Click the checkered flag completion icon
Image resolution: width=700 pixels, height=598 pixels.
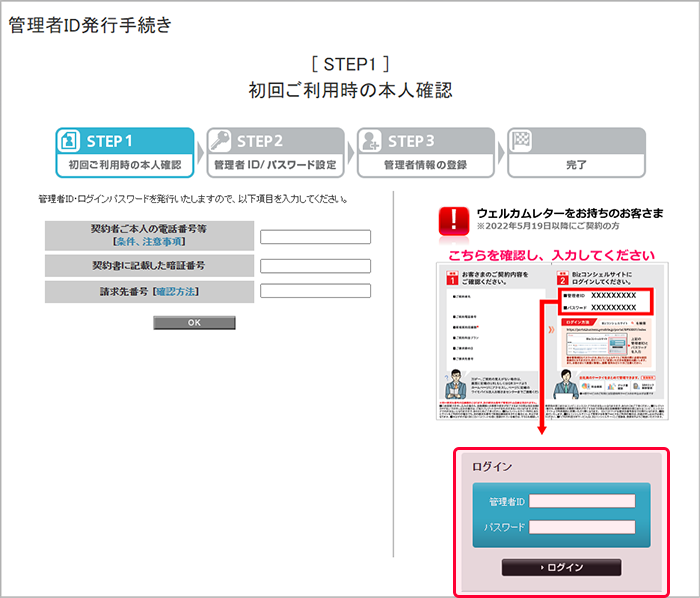click(520, 141)
